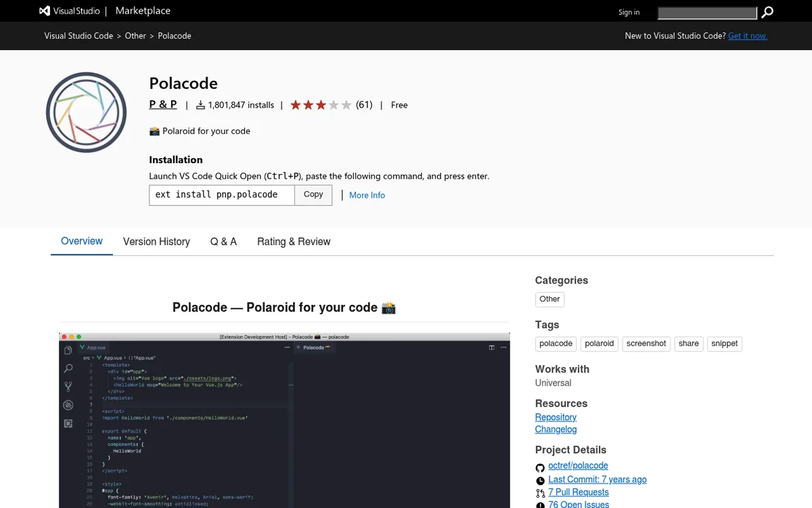Switch to the Version History tab
The height and width of the screenshot is (508, 812).
[156, 242]
